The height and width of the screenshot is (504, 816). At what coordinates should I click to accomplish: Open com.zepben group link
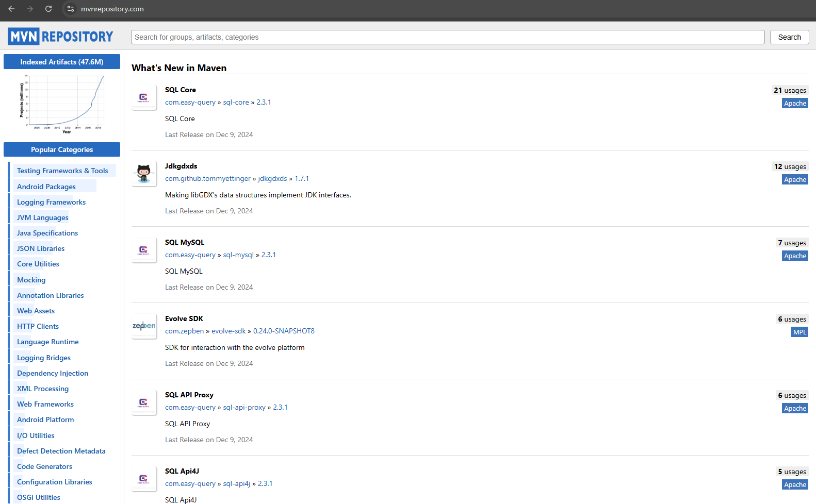[x=185, y=331]
